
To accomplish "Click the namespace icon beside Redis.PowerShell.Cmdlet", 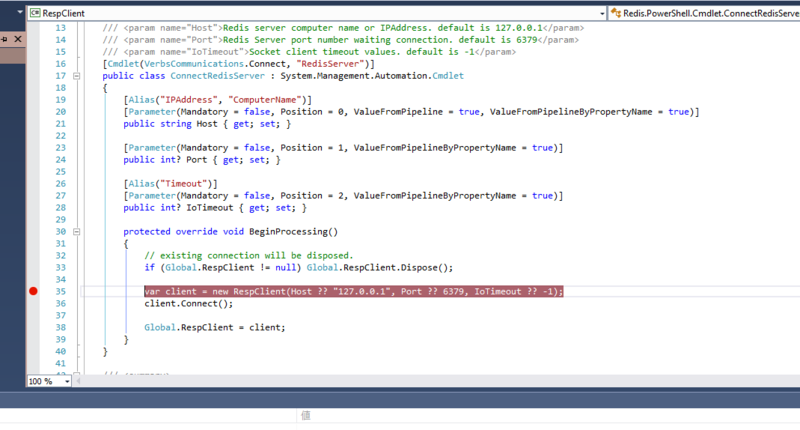I will (x=616, y=13).
